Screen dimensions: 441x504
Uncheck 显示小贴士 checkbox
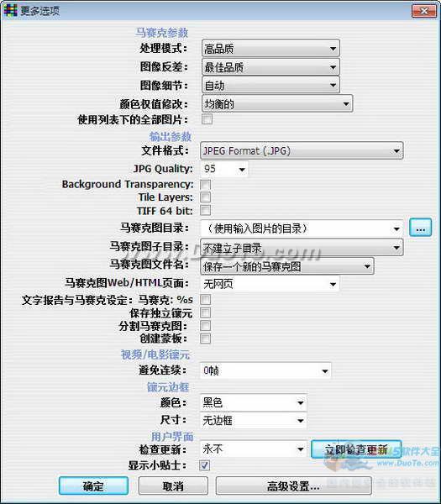[205, 465]
